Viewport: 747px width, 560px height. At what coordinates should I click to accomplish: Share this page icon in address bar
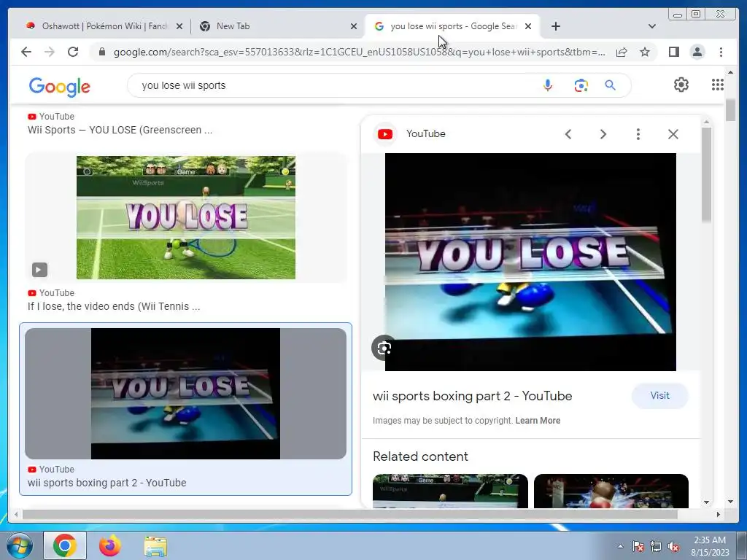(x=622, y=52)
